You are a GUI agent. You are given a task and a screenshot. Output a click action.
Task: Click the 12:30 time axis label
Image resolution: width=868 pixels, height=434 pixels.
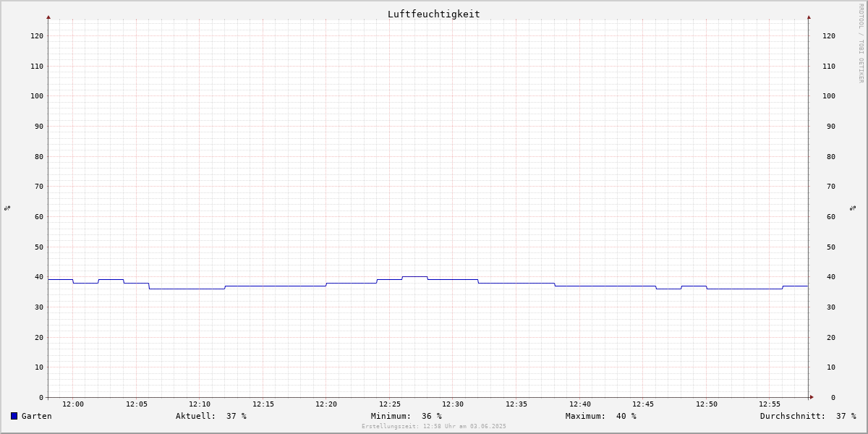[x=453, y=404]
